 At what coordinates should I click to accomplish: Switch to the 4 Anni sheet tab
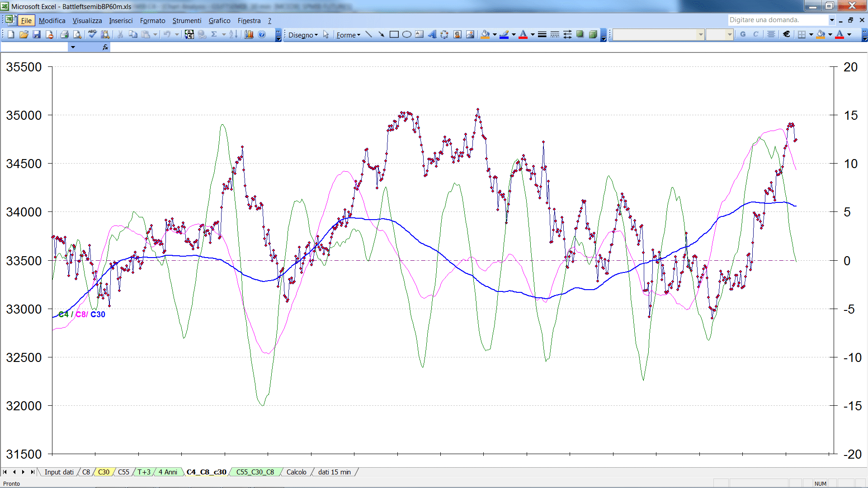(x=168, y=472)
